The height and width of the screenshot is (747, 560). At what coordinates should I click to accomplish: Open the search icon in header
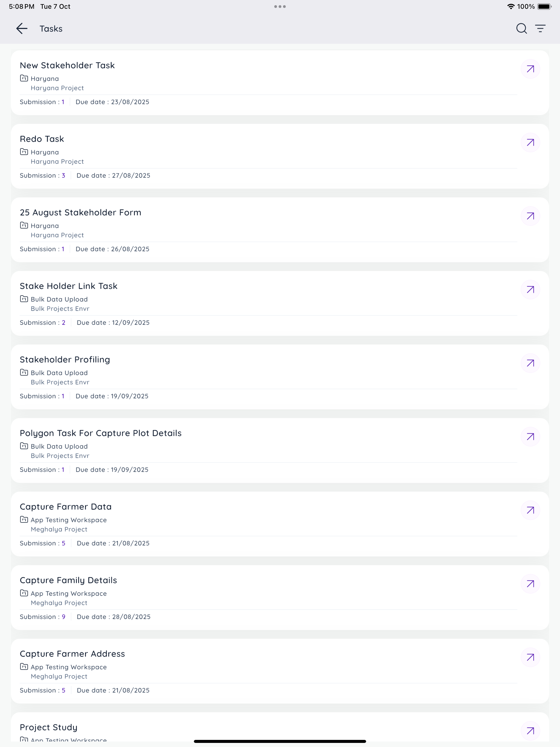tap(521, 29)
